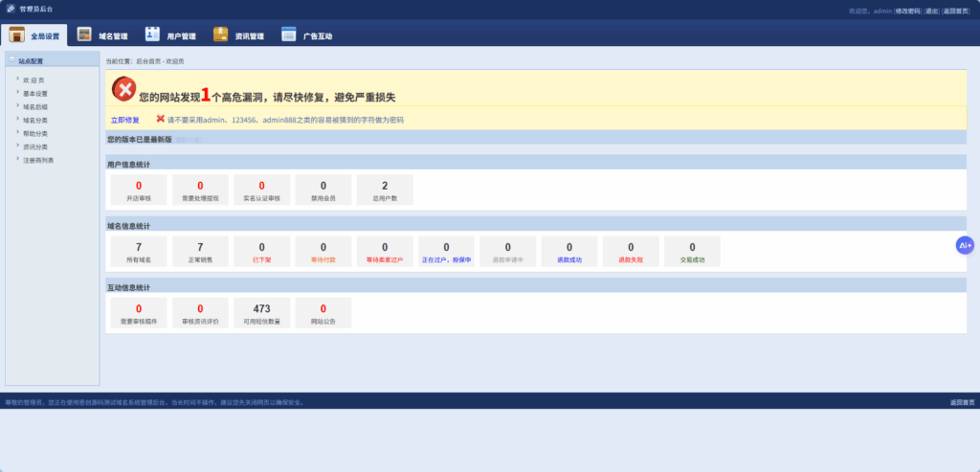Click the 用户管理 contact icon
Viewport: 980px width, 472px height.
tap(153, 35)
